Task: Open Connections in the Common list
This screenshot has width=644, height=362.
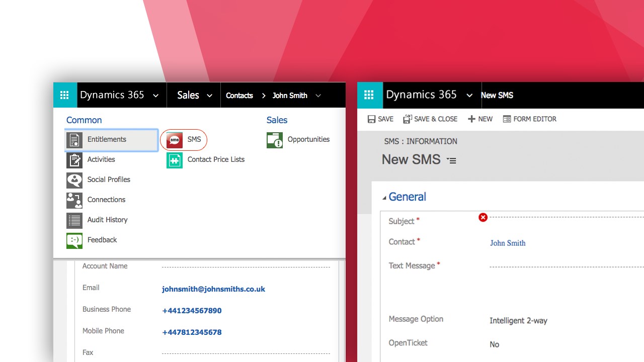Action: pyautogui.click(x=106, y=200)
